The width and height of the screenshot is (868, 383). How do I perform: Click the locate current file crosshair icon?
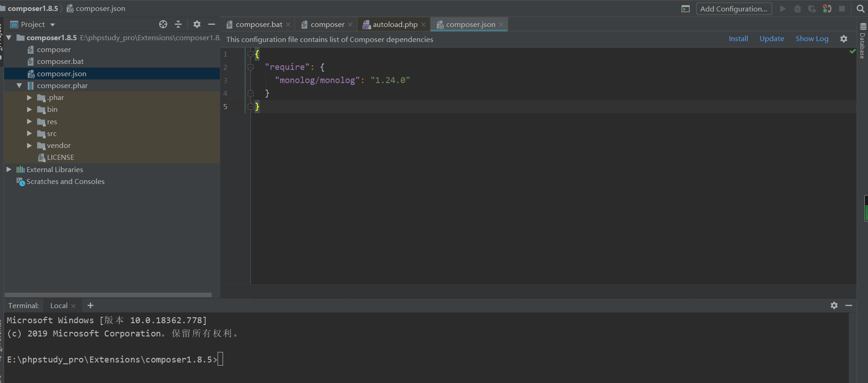click(163, 24)
